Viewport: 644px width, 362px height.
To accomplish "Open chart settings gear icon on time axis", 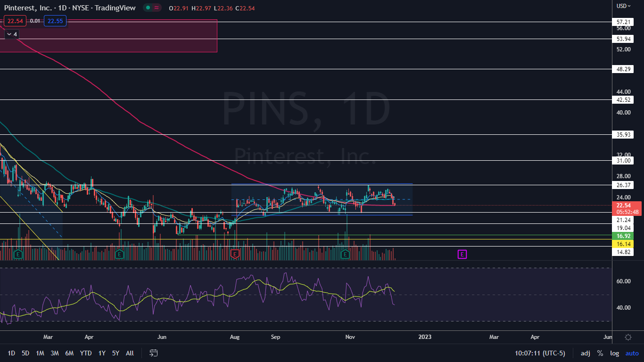I will point(628,337).
